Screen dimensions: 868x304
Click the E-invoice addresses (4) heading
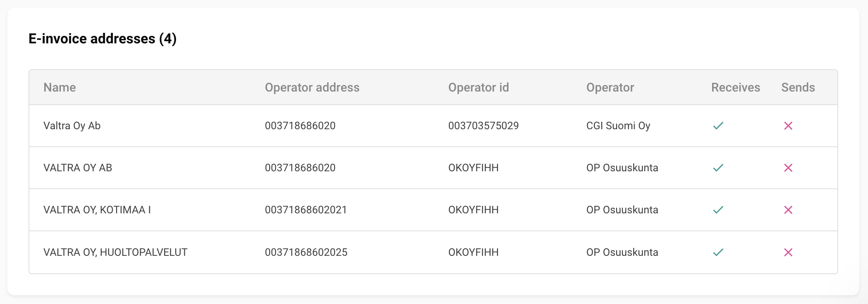pyautogui.click(x=102, y=39)
